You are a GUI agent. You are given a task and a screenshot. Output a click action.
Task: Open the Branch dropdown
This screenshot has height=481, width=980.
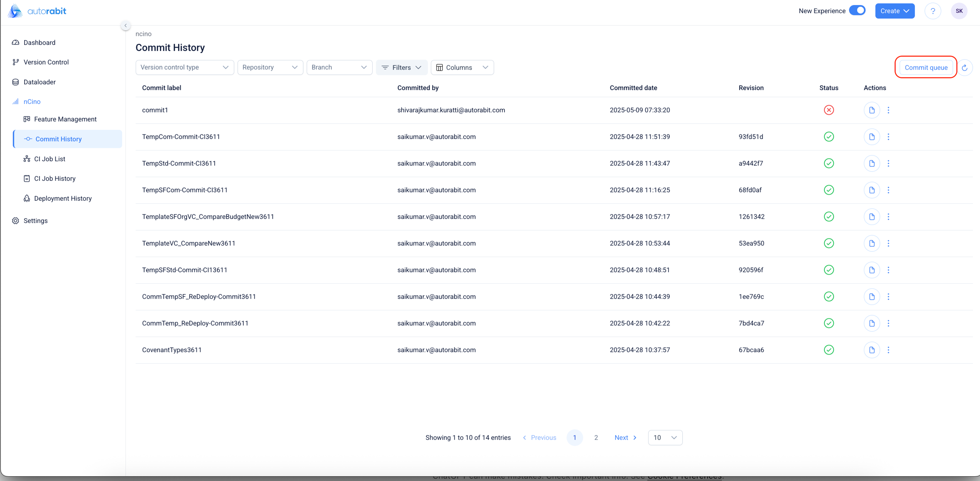(x=339, y=67)
